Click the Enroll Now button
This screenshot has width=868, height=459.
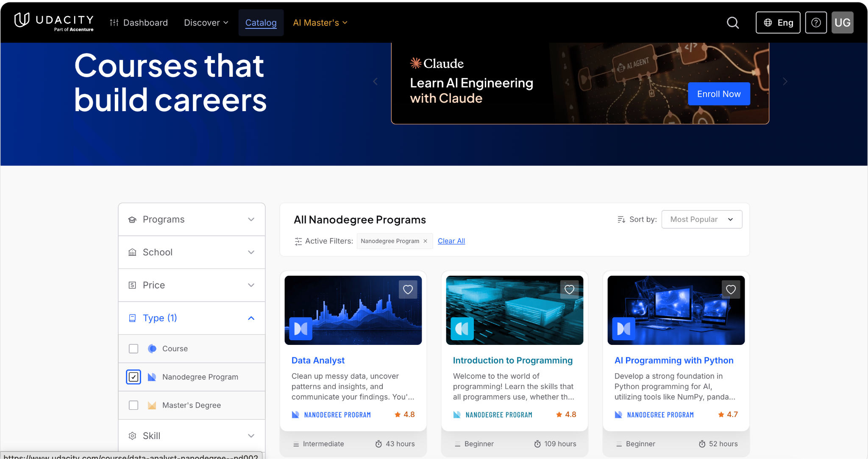click(x=719, y=94)
